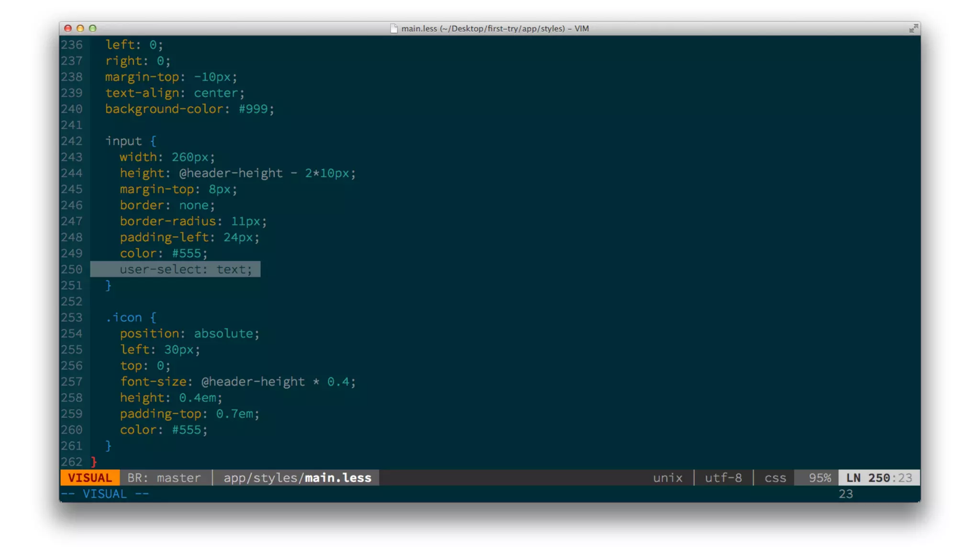Click the .icon selector text
Screen dimensions: 980x551
click(x=123, y=318)
